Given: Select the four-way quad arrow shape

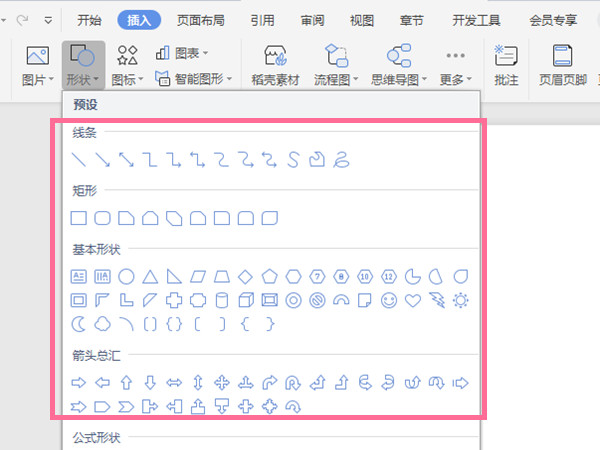Looking at the screenshot, I should click(222, 382).
